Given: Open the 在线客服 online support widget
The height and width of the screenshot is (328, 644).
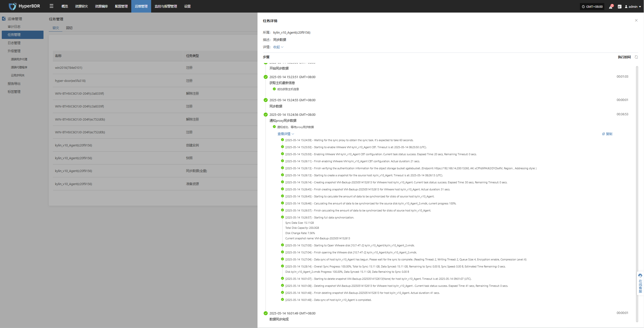Looking at the screenshot, I should click(x=640, y=283).
